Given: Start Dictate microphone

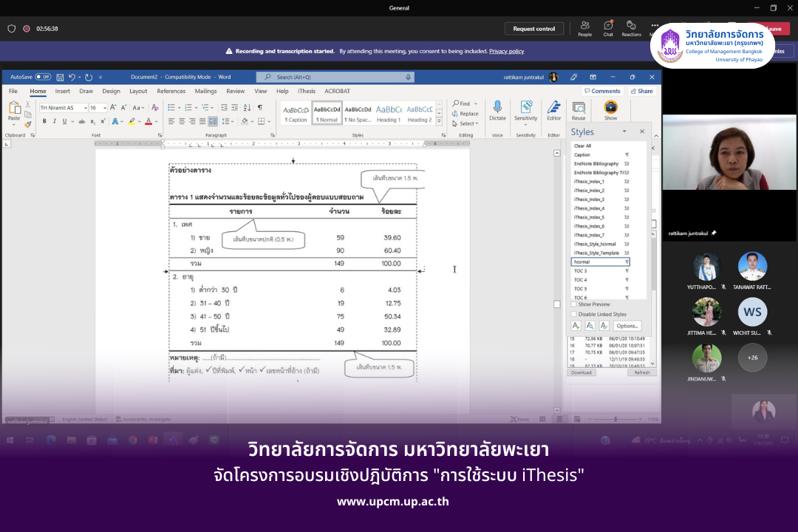Looking at the screenshot, I should click(497, 111).
